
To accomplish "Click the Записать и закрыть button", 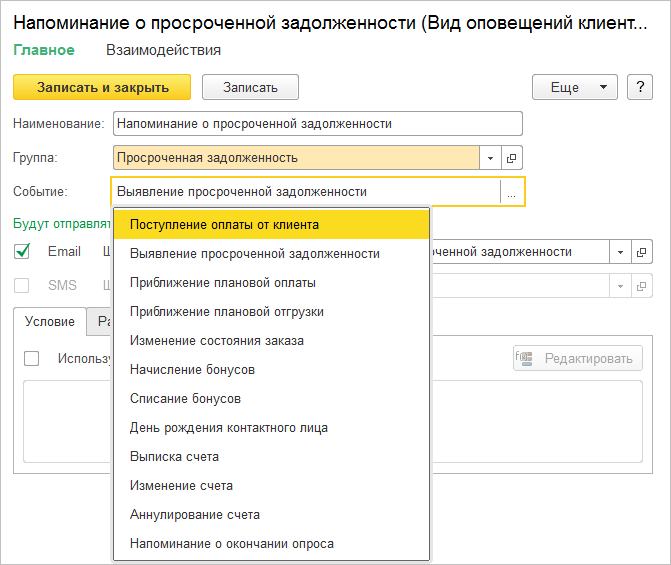I will 103,87.
